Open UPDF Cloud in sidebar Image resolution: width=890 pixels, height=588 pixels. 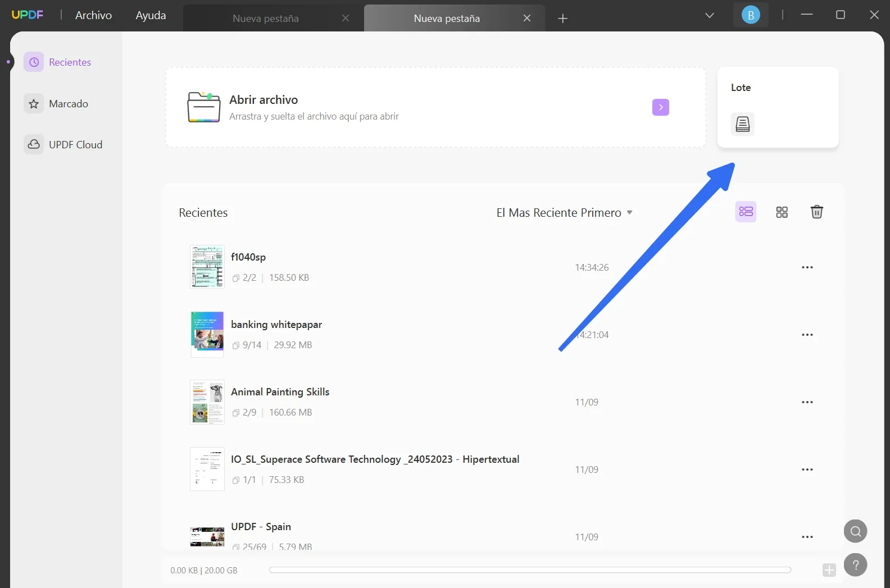coord(75,144)
